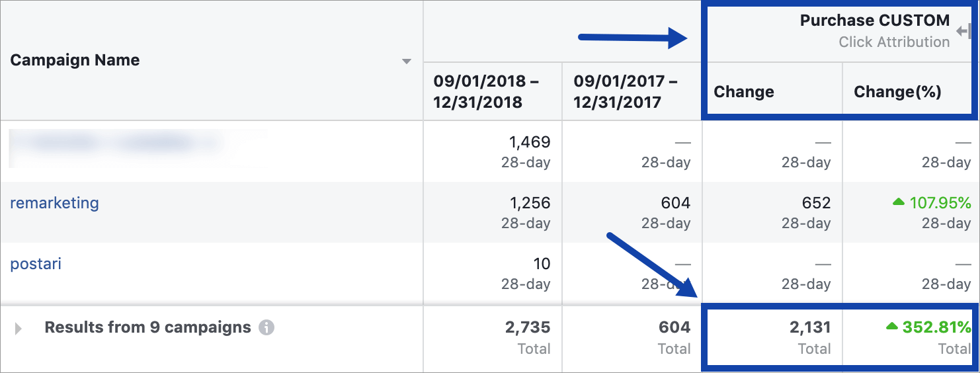Click the 09/01/2017 – 12/31/2017 column header
The width and height of the screenshot is (980, 373).
point(626,92)
